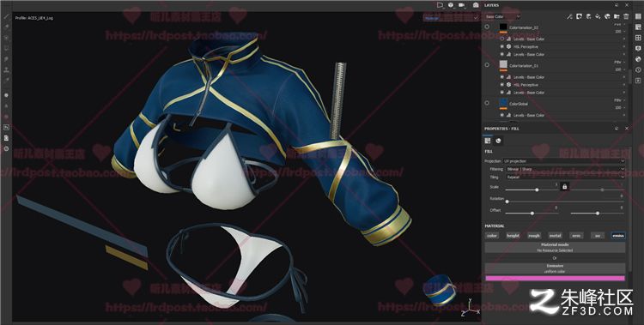Click the Rotation slider handle
Image resolution: width=644 pixels, height=325 pixels.
click(x=507, y=202)
